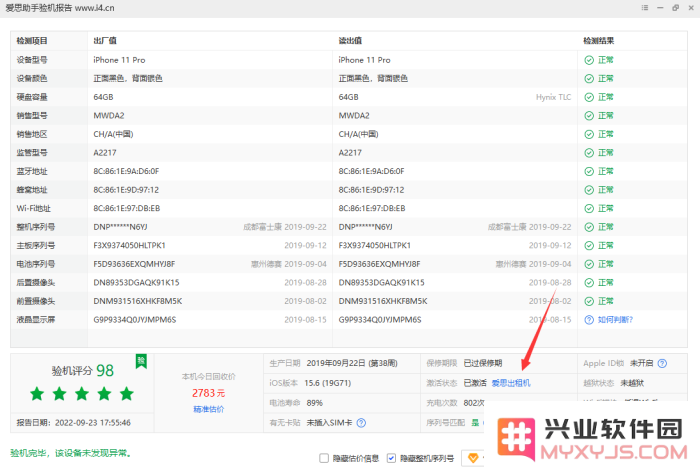The width and height of the screenshot is (700, 476).
Task: Click the green check icon for 蜂窝地址
Action: [589, 190]
